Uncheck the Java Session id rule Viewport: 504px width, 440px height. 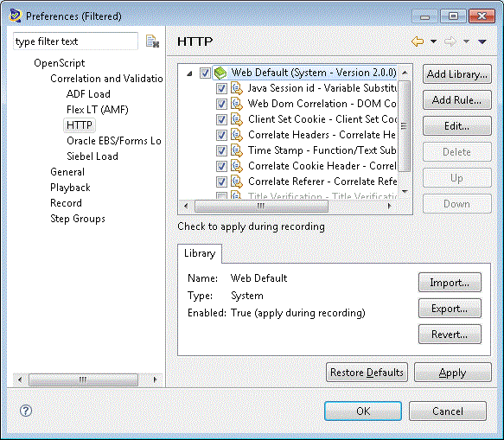[x=221, y=88]
